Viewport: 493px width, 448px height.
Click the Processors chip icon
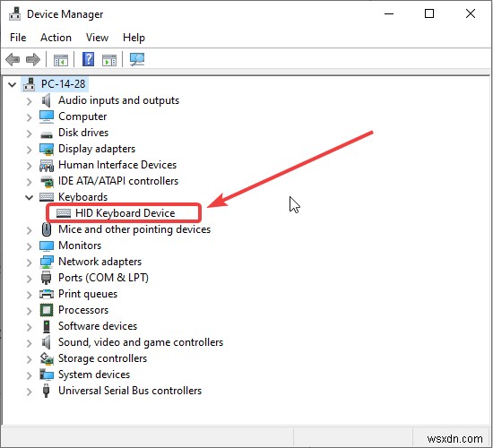click(47, 310)
